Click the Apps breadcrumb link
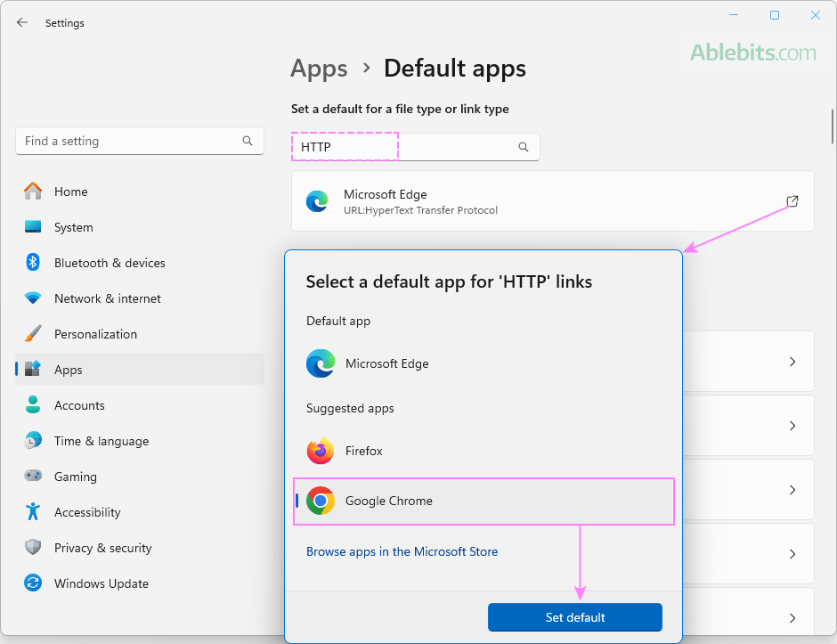Screen dimensions: 837x644 point(319,69)
